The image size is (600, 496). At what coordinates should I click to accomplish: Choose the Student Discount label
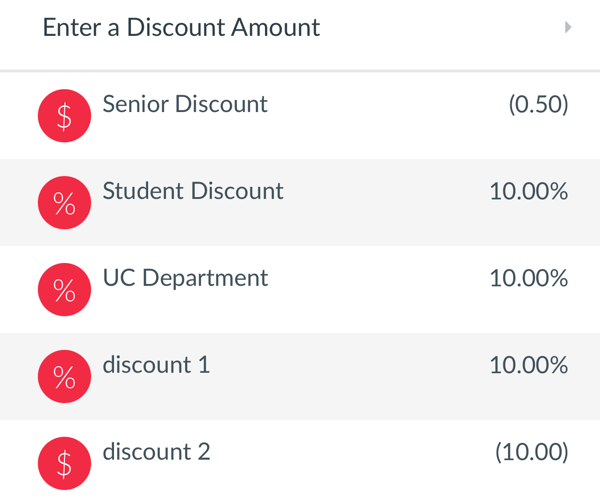pos(193,191)
